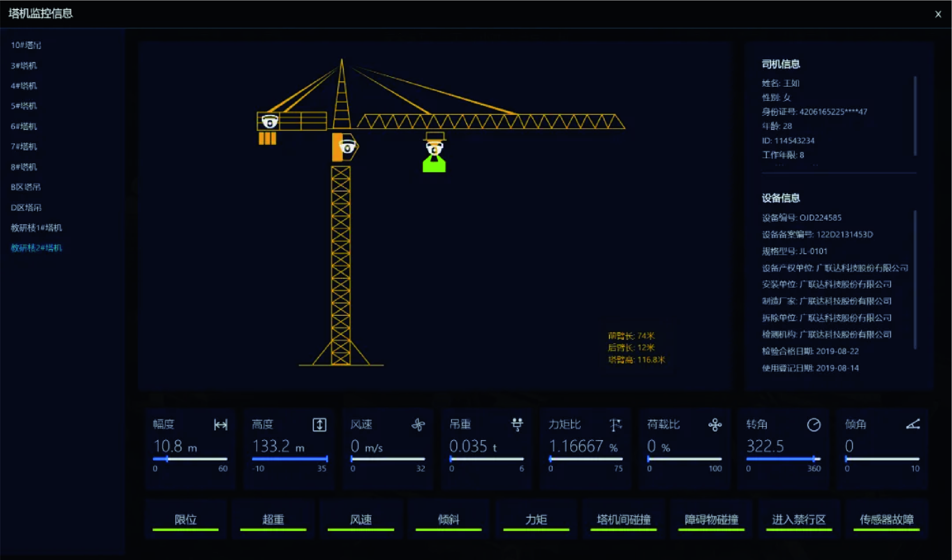Click the 转角 slider handle near 322.5
This screenshot has width=952, height=560.
click(813, 459)
